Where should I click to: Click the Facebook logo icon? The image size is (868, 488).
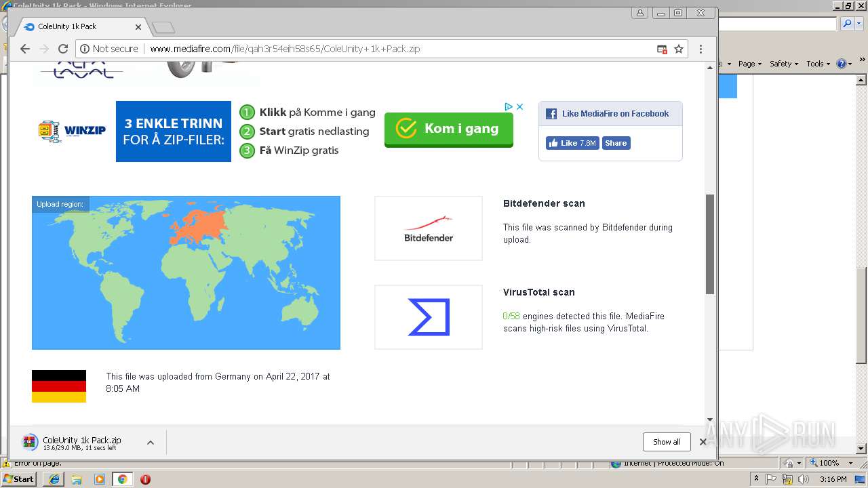point(551,114)
